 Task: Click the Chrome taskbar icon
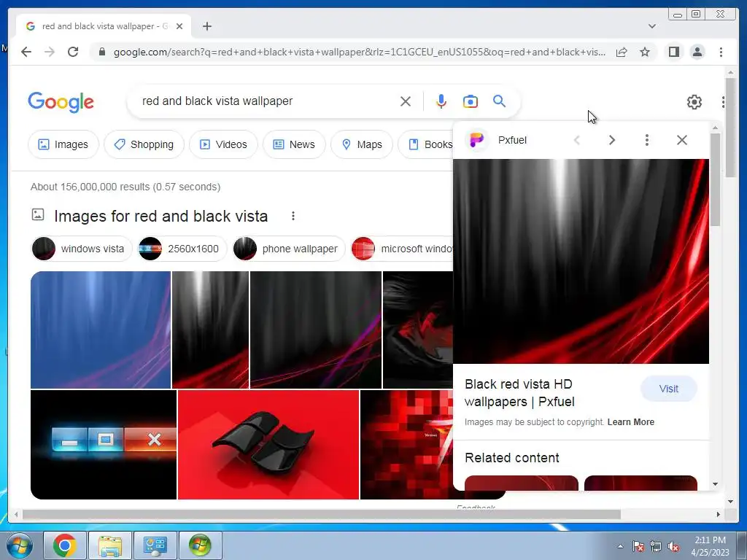pyautogui.click(x=65, y=545)
